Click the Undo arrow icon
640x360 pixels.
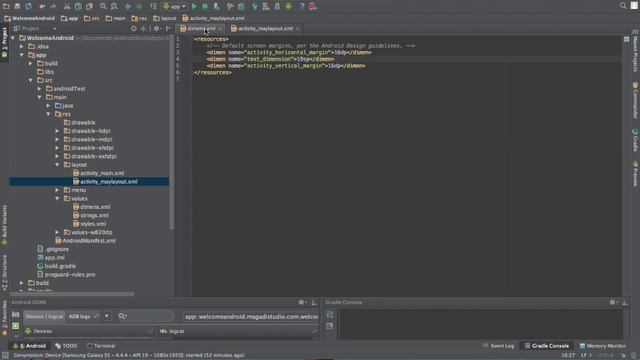tap(42, 7)
